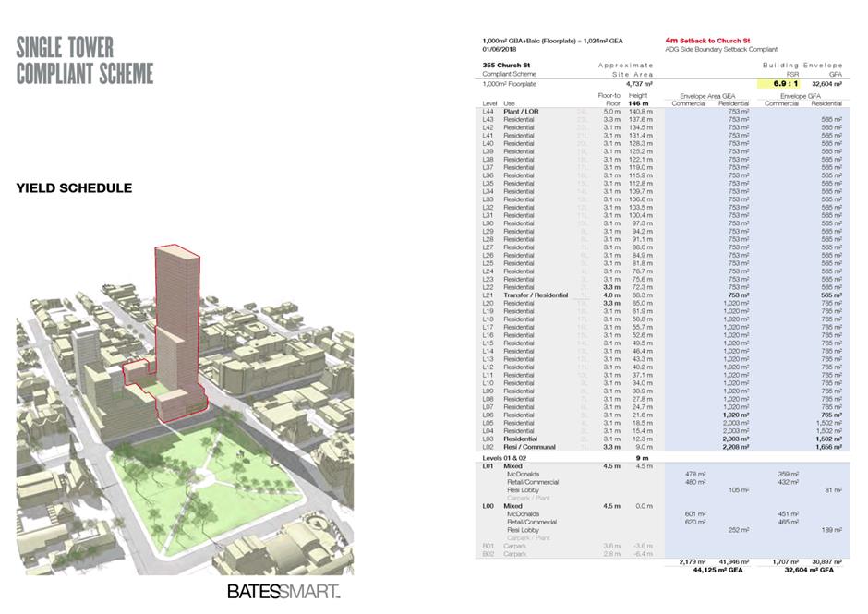868x614 pixels.
Task: Click the BATESSMART logo
Action: [283, 592]
